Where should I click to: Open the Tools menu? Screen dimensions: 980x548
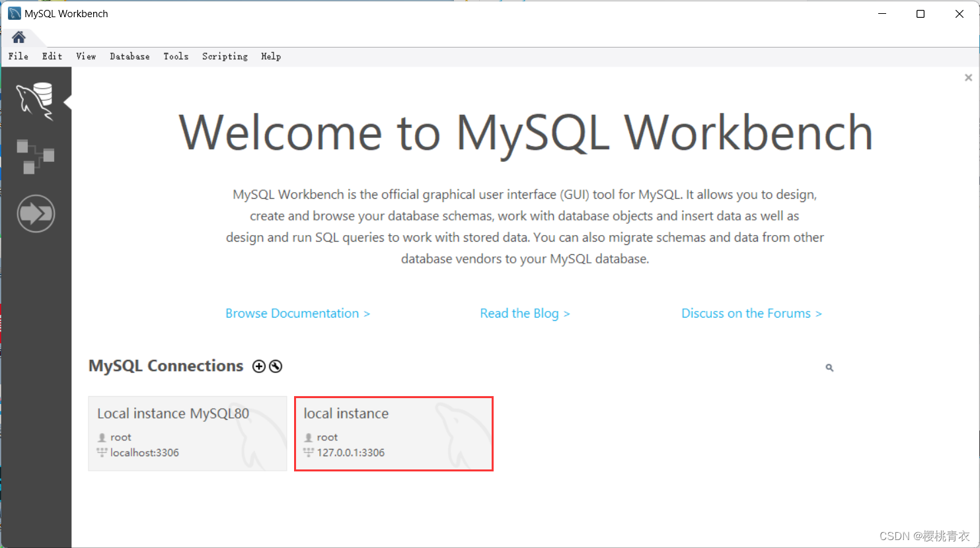coord(176,57)
